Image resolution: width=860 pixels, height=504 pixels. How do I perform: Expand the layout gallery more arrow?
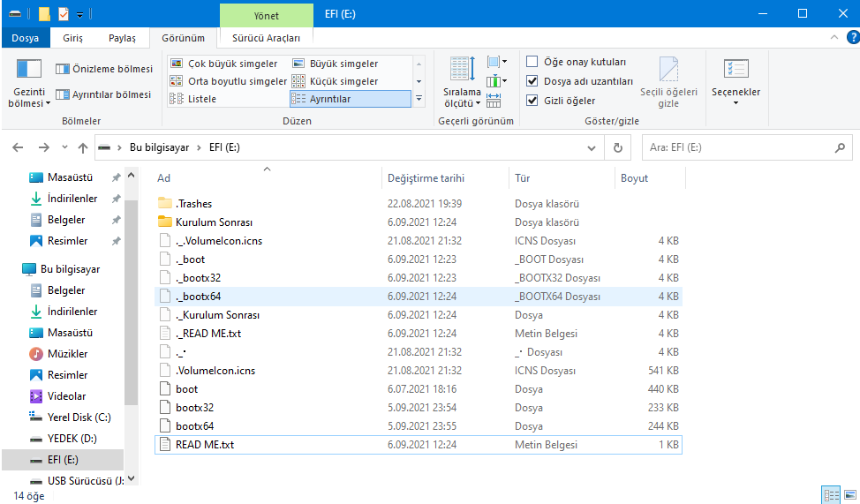(419, 99)
